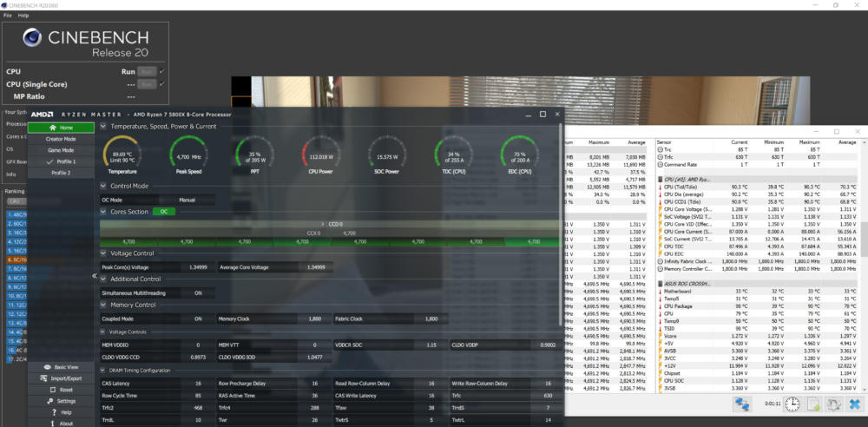Toggle Coupled Mode ON value
The height and width of the screenshot is (427, 868).
[x=198, y=319]
